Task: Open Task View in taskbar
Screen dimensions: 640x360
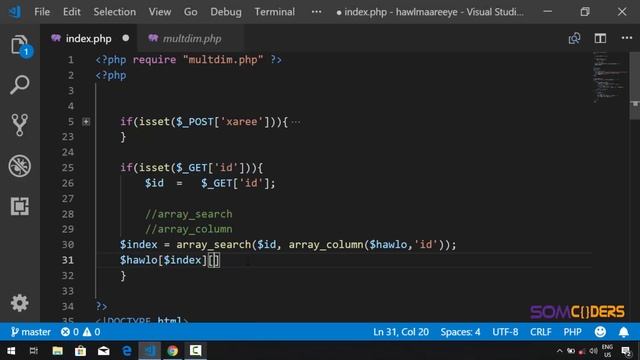Action: [33, 351]
